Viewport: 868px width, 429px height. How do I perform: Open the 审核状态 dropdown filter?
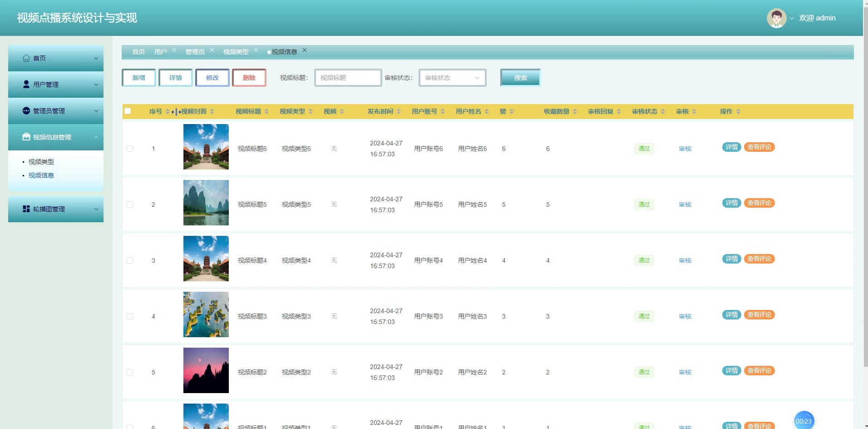453,78
